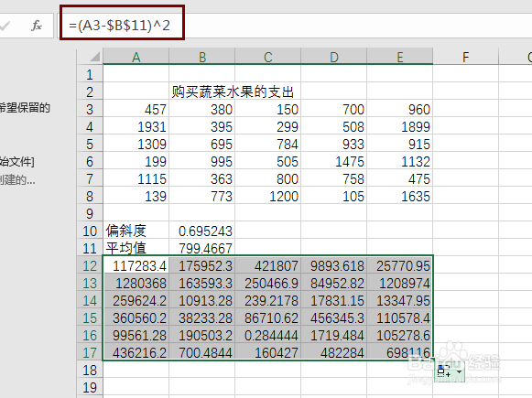
Task: Click cell containing 117283.4
Action: coord(136,265)
